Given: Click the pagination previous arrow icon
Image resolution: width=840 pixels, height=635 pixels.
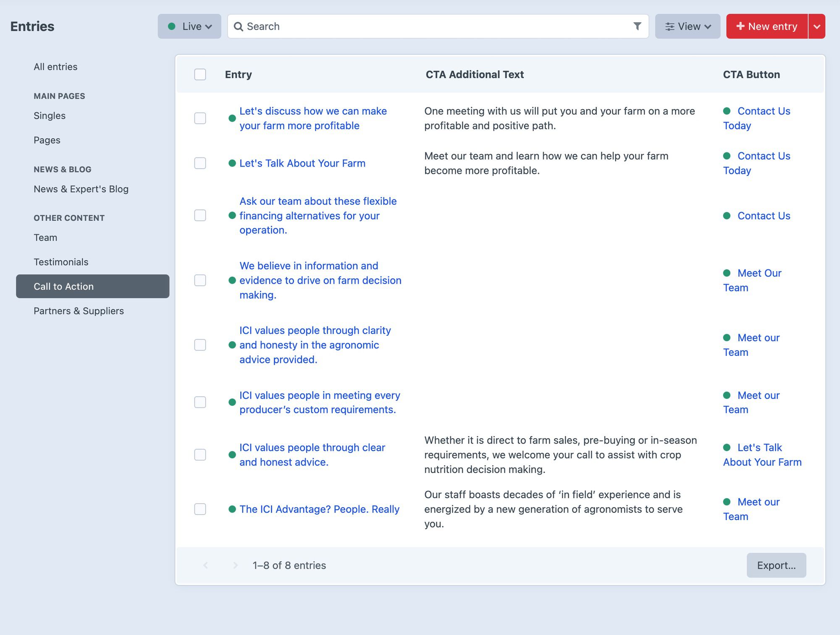Looking at the screenshot, I should click(x=205, y=565).
